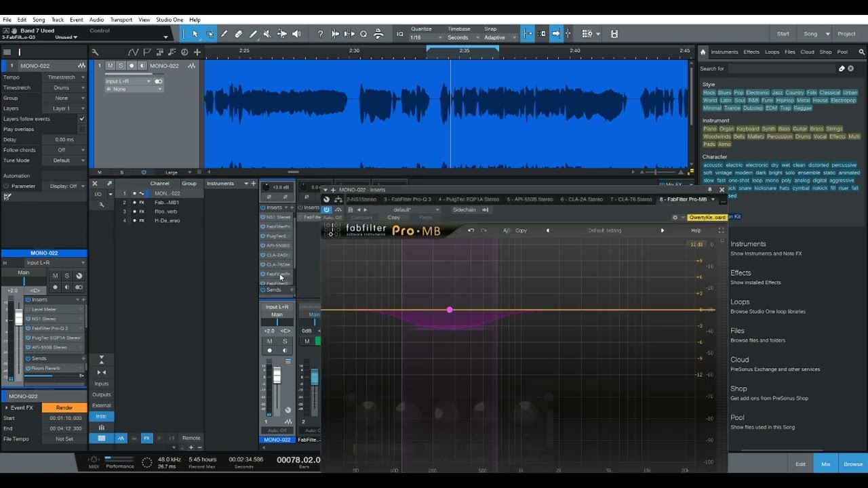Open the Snap Adaptive dropdown

(499, 37)
